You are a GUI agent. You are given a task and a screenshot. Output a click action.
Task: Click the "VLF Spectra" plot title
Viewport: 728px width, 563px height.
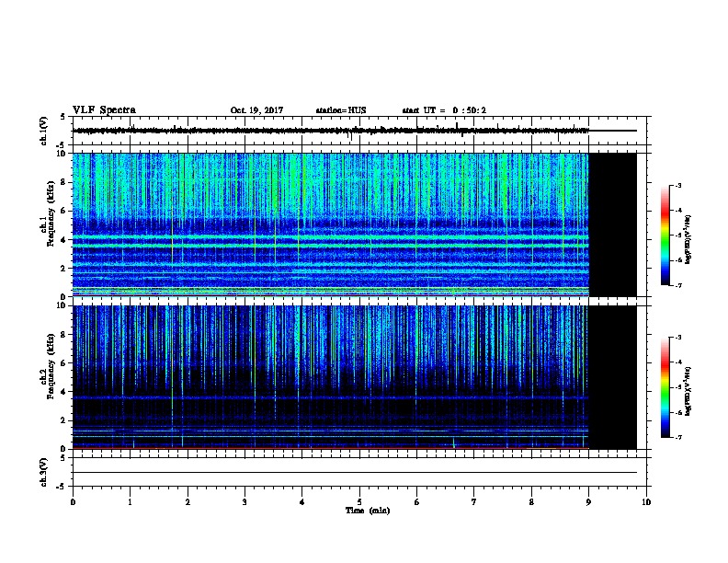(x=104, y=110)
